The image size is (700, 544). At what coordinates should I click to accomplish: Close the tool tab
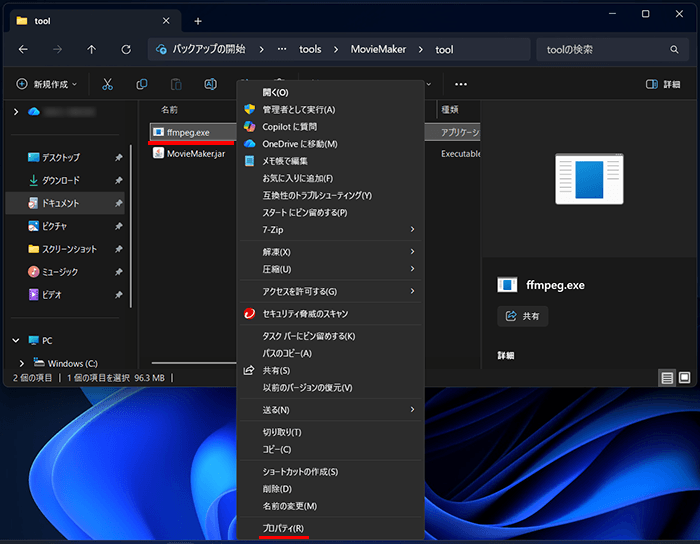166,21
